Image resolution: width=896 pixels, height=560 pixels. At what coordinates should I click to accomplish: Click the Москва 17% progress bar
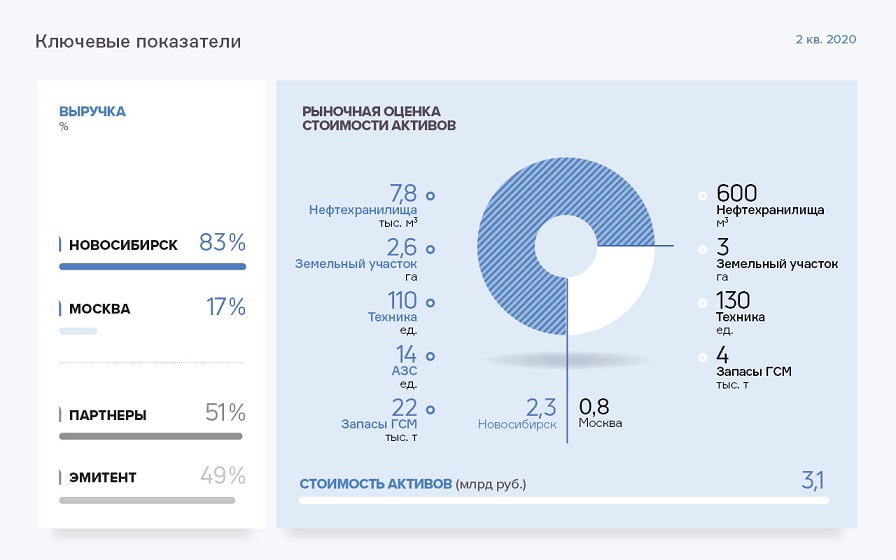pyautogui.click(x=78, y=331)
